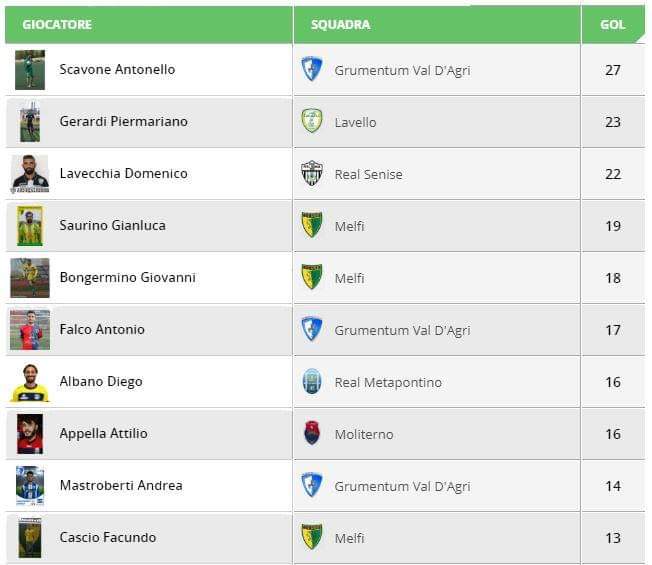Click the Melfi crest in Cascio Facundo's row
The width and height of the screenshot is (652, 565).
tap(312, 537)
